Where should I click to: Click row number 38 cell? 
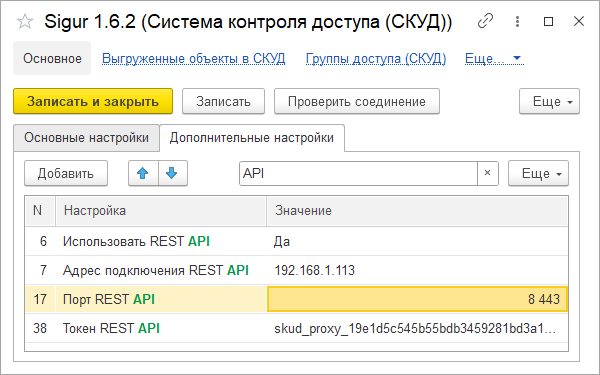[x=40, y=328]
